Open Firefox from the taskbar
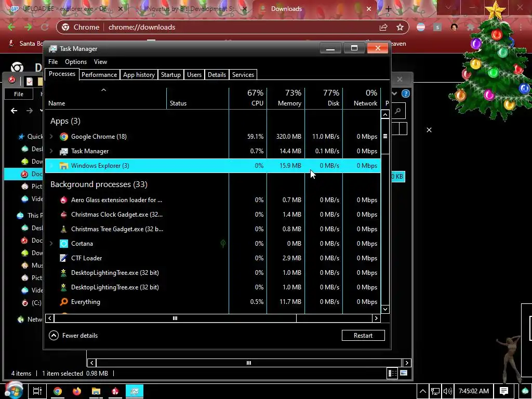Viewport: 532px width, 399px height. [77, 391]
